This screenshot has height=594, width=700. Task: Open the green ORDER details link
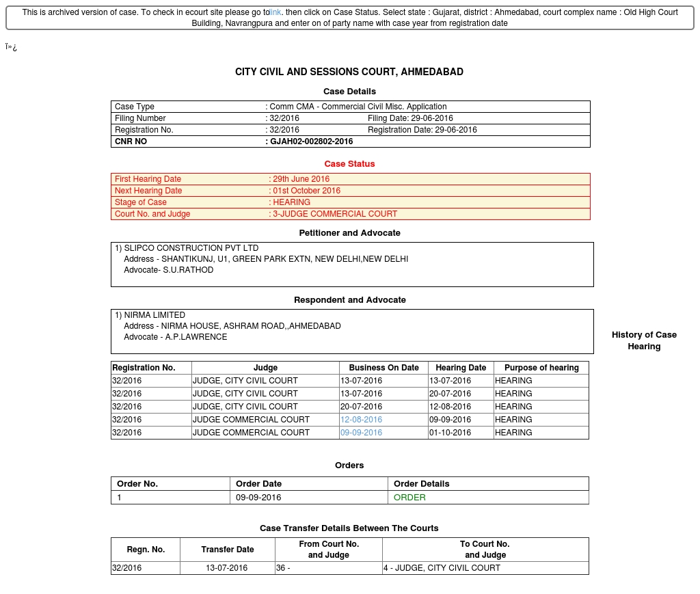[x=409, y=498]
